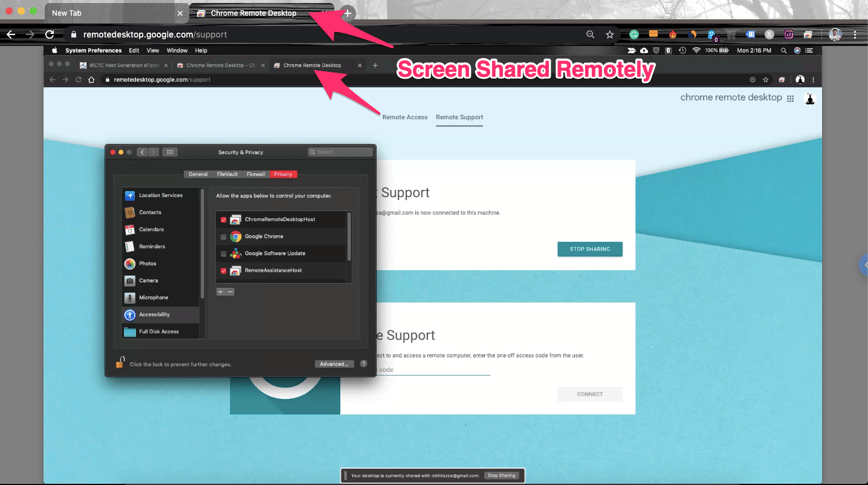Go back in System Preferences window
Image resolution: width=868 pixels, height=485 pixels.
pos(143,152)
